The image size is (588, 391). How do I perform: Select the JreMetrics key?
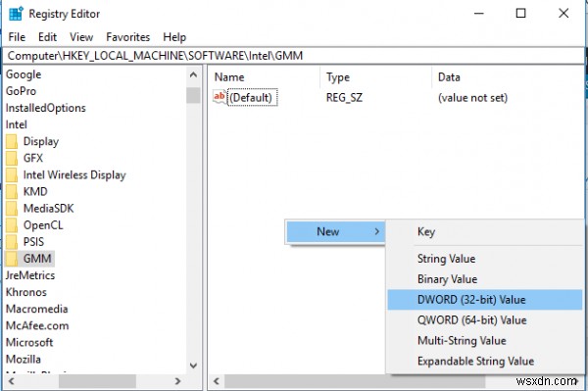(x=30, y=275)
